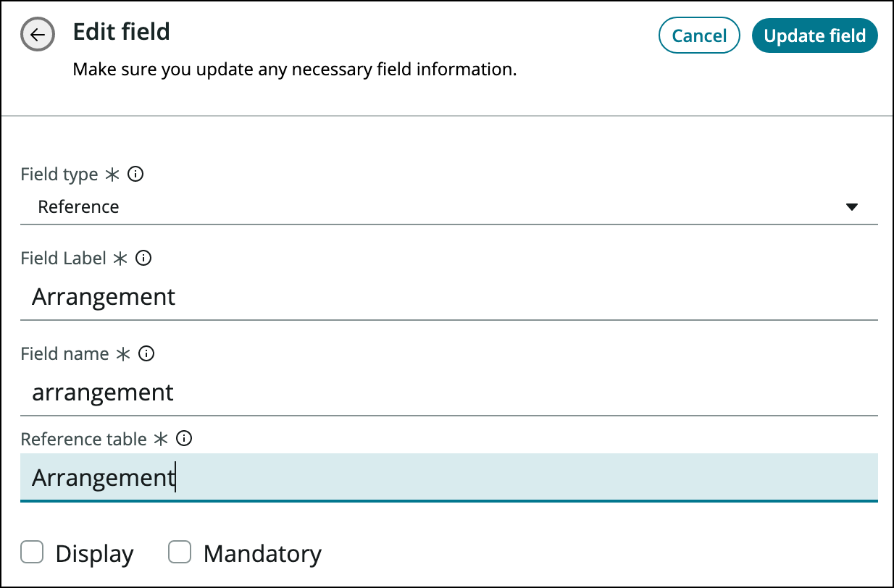The width and height of the screenshot is (894, 588).
Task: Click the required asterisk next to Reference table
Action: (x=162, y=439)
